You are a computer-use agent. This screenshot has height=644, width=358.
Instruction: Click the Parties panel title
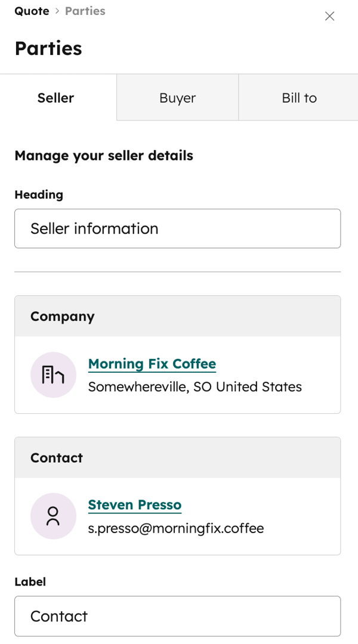coord(48,48)
